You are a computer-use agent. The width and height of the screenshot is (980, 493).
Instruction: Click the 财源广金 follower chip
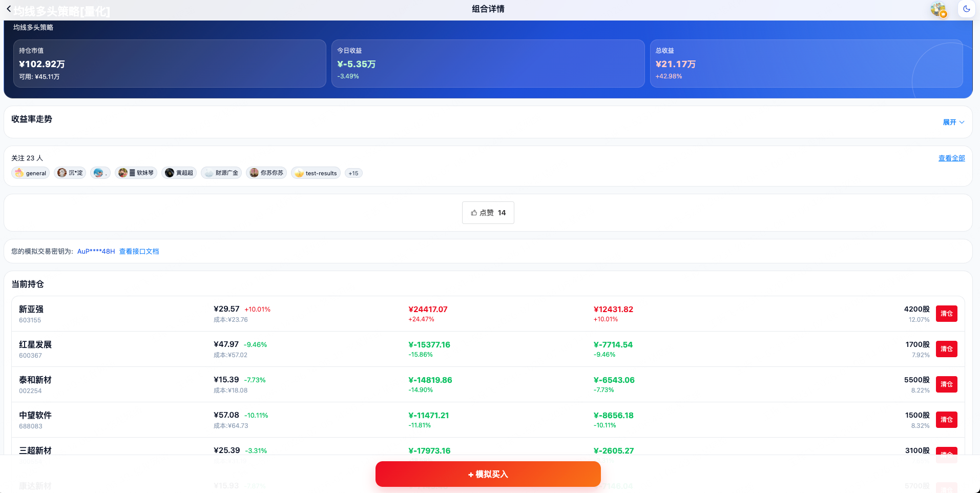pyautogui.click(x=221, y=173)
